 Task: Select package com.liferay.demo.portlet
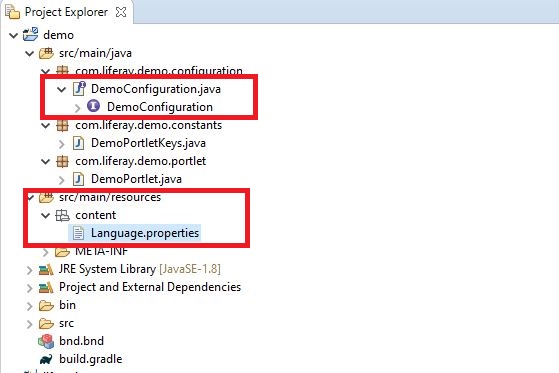140,161
